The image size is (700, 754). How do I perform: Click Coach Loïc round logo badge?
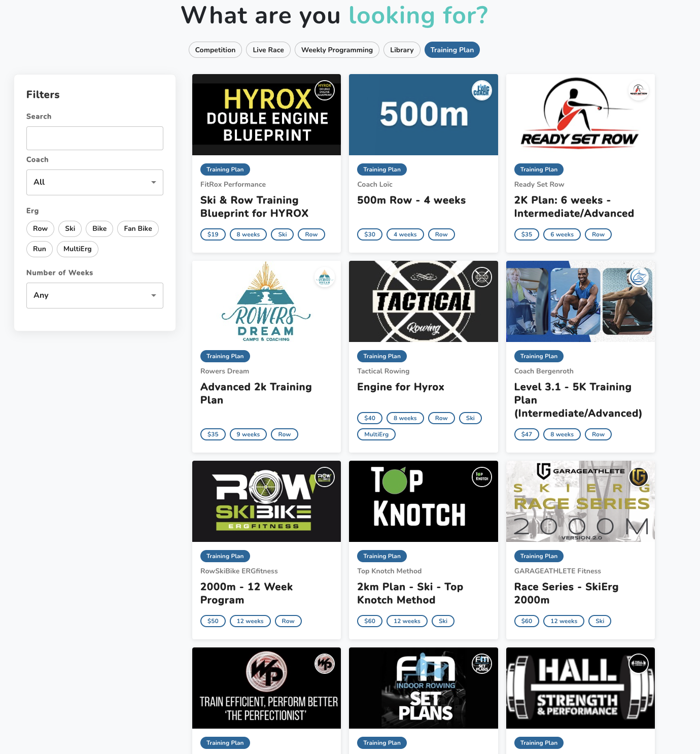481,90
